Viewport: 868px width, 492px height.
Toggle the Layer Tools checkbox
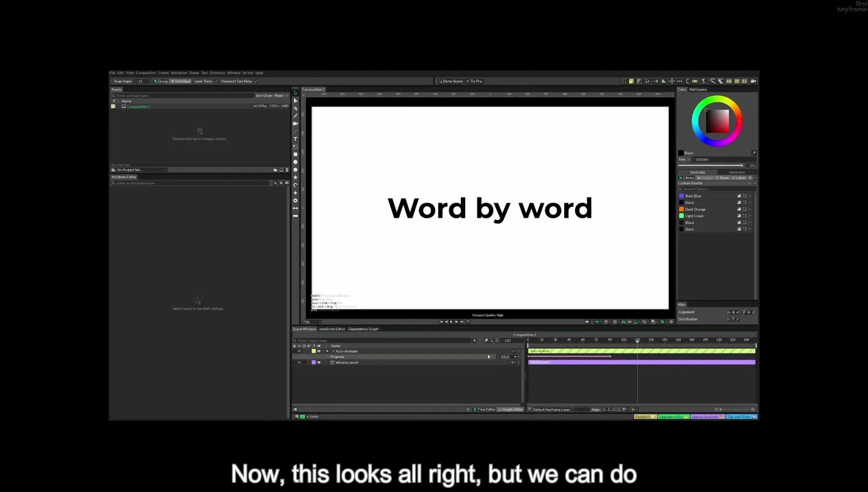tap(216, 81)
